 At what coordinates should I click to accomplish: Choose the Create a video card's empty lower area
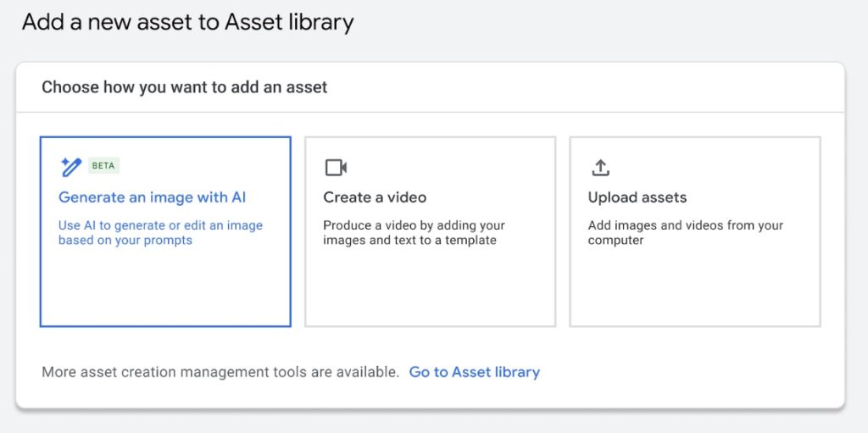pyautogui.click(x=430, y=288)
